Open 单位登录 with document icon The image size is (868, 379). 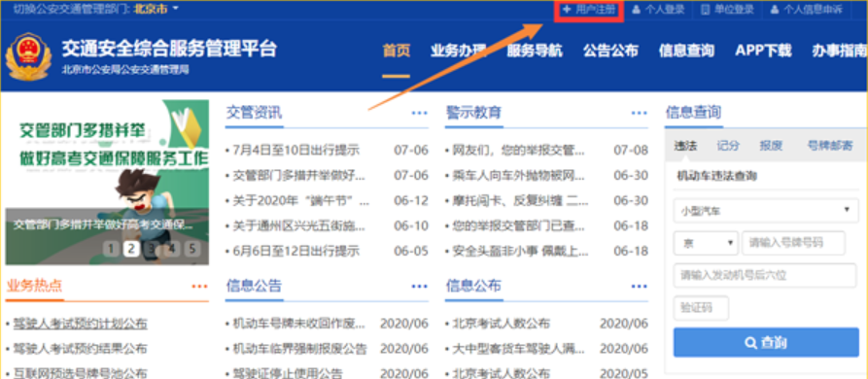coord(727,10)
